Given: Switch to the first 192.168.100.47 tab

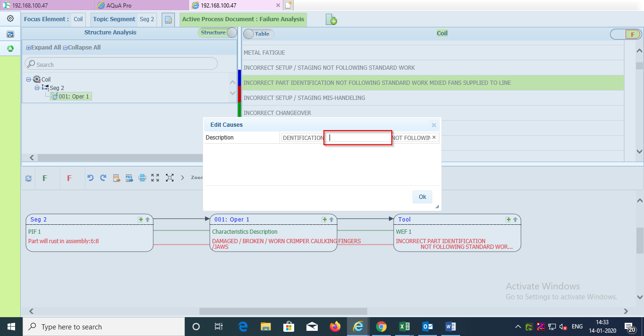Looking at the screenshot, I should tap(47, 5).
